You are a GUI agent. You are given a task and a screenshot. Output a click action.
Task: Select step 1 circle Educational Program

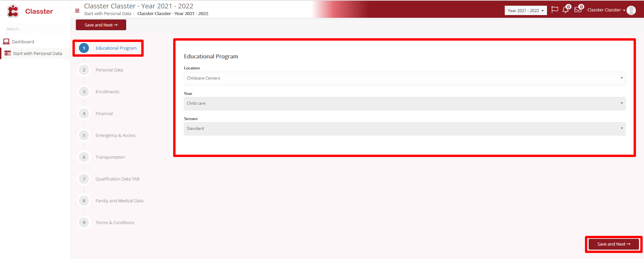pyautogui.click(x=84, y=48)
